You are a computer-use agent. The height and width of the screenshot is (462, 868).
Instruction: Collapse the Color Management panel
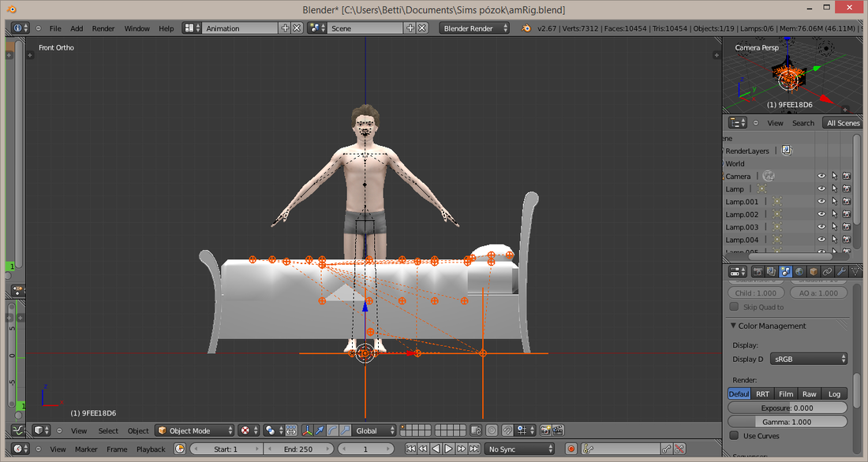pyautogui.click(x=734, y=326)
